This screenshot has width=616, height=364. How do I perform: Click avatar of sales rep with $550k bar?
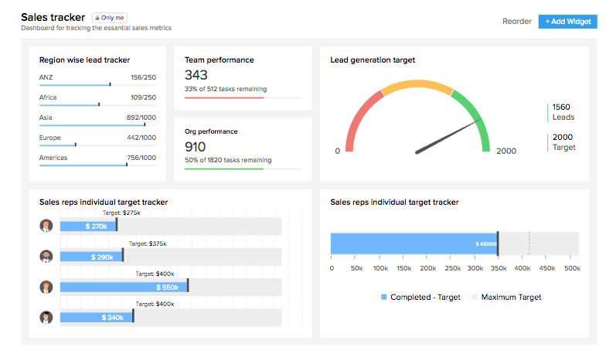click(x=46, y=287)
